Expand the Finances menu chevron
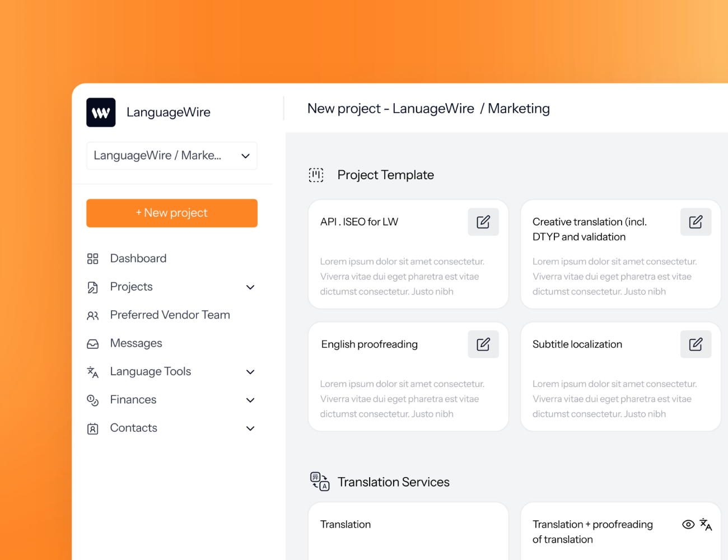 coord(250,399)
